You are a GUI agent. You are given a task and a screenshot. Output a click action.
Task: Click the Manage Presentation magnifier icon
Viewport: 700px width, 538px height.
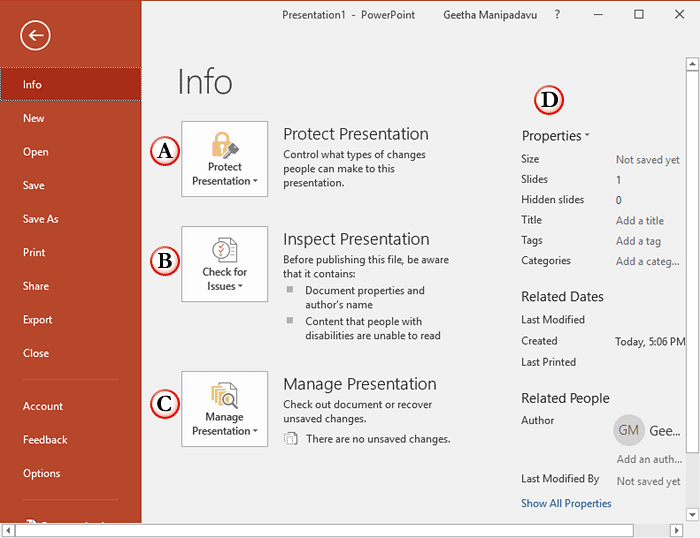pos(224,395)
